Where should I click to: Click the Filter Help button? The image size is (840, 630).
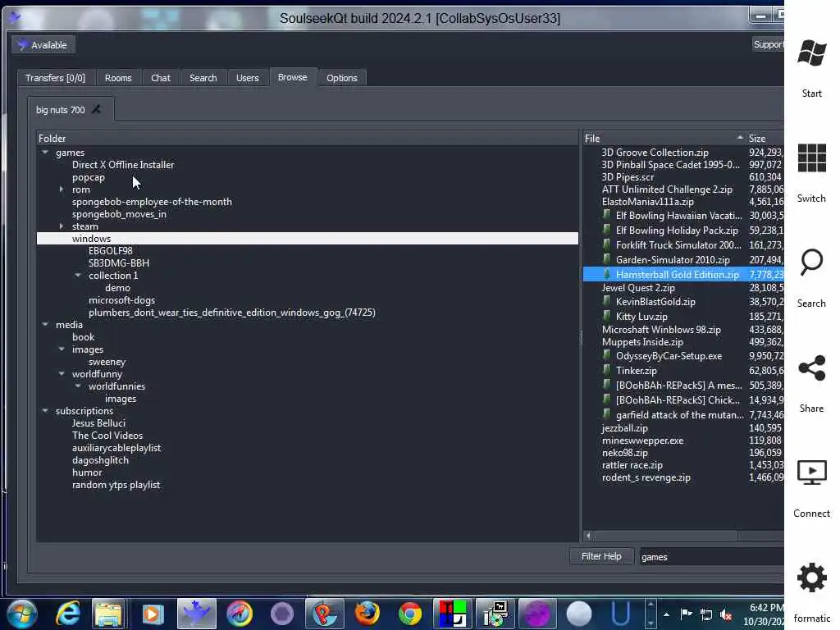601,557
